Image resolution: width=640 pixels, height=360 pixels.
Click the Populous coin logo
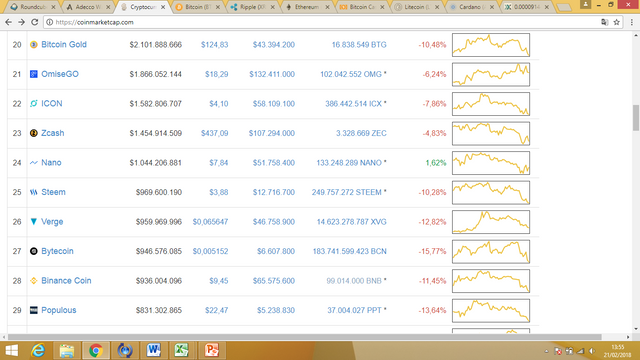[34, 310]
